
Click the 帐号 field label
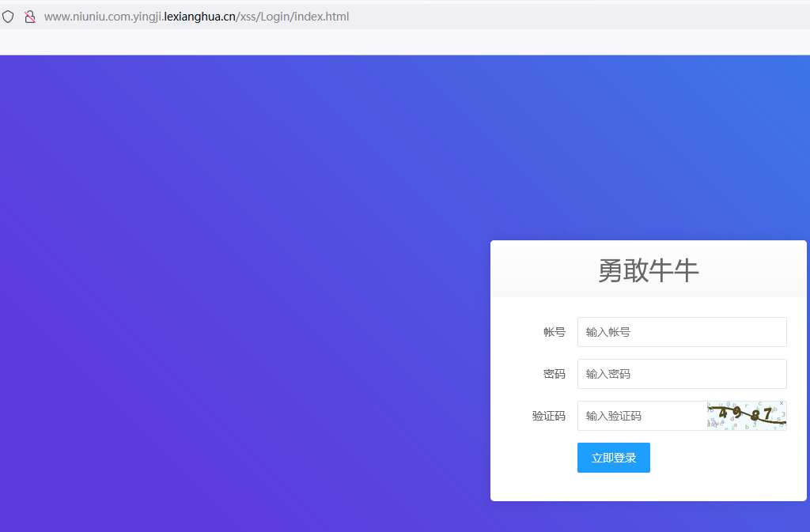pos(554,332)
